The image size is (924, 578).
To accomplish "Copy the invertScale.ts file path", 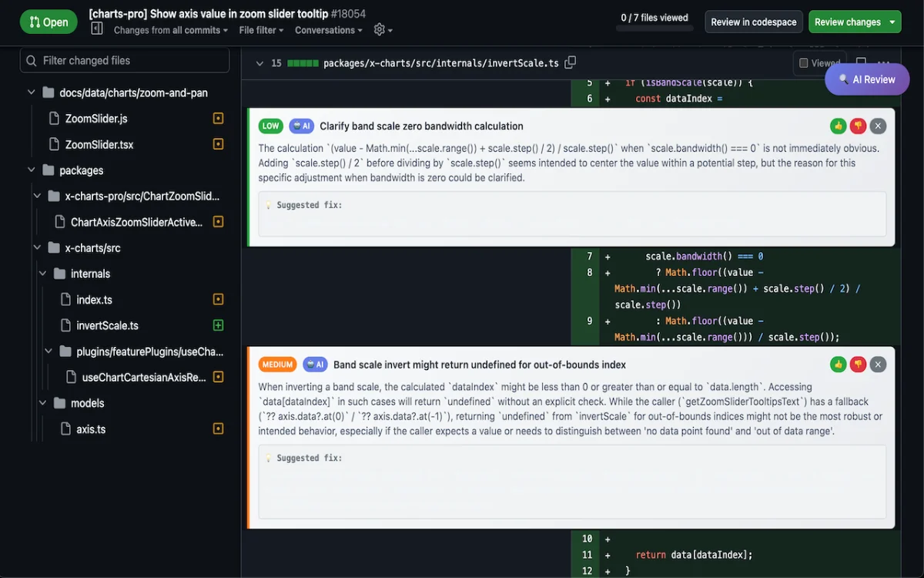I will click(x=571, y=62).
